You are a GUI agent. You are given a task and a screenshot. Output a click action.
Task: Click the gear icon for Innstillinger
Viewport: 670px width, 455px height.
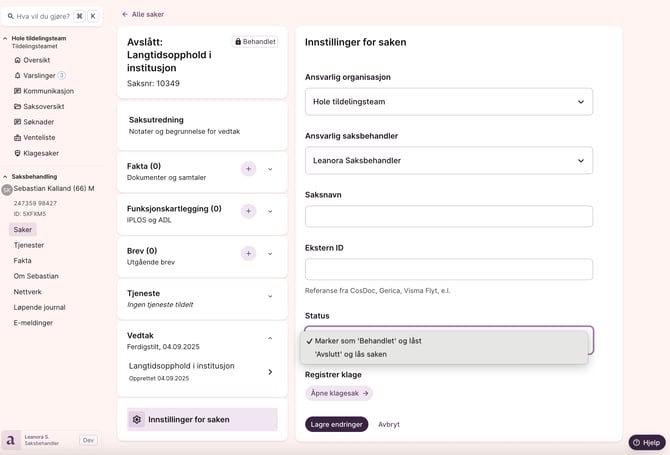point(138,419)
